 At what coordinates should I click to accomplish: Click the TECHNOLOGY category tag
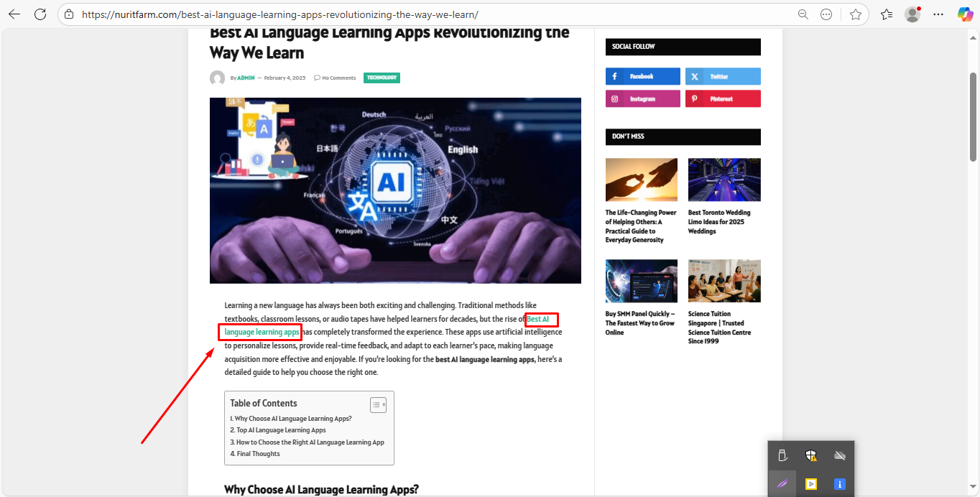pos(382,78)
